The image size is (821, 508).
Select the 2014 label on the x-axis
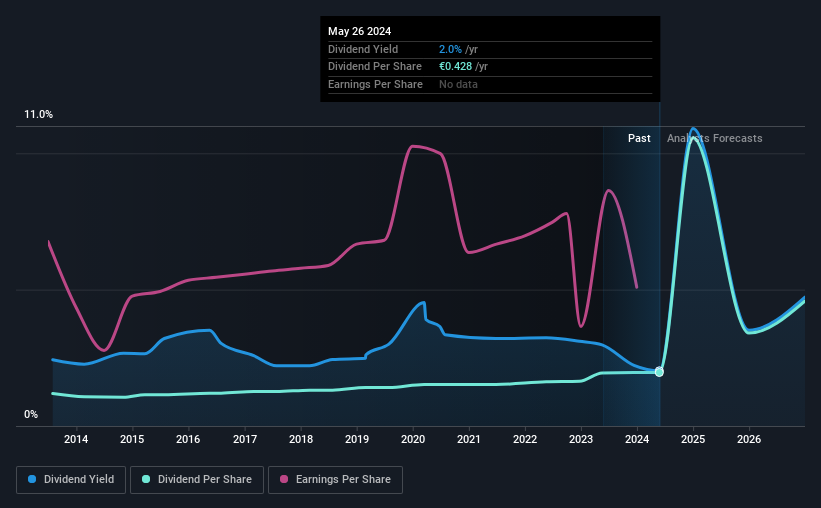click(76, 439)
